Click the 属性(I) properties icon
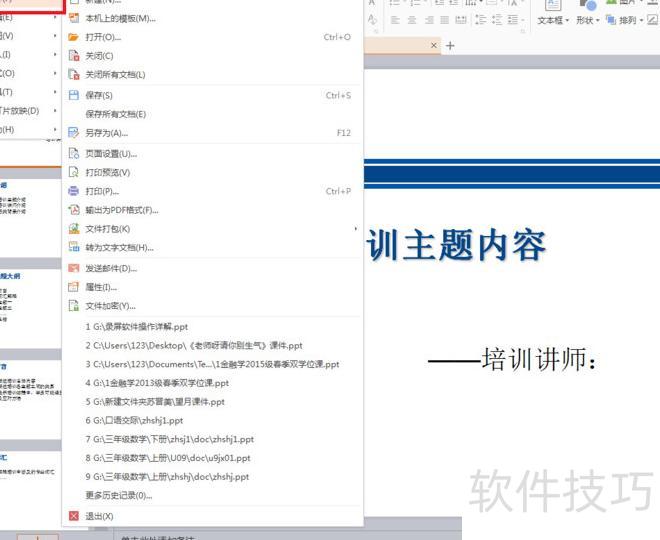This screenshot has width=660, height=540. (x=74, y=287)
